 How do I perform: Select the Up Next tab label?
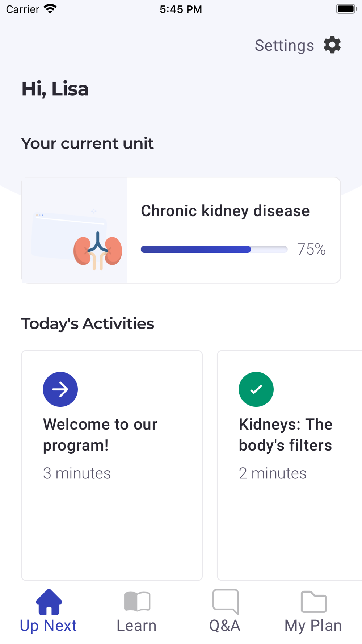pos(48,626)
